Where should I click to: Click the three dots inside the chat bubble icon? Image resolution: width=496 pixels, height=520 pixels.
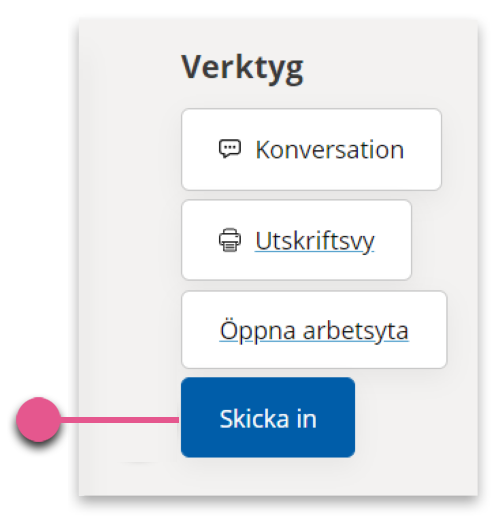[x=230, y=147]
